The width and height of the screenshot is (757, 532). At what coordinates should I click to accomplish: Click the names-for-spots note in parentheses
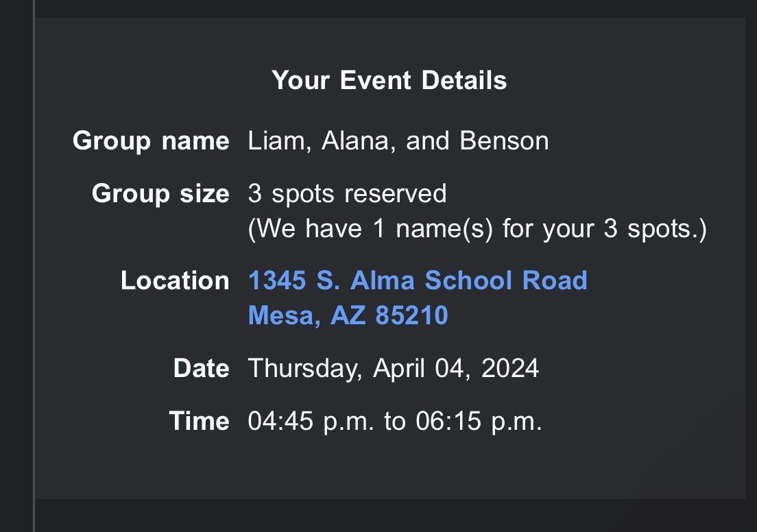[x=477, y=228]
